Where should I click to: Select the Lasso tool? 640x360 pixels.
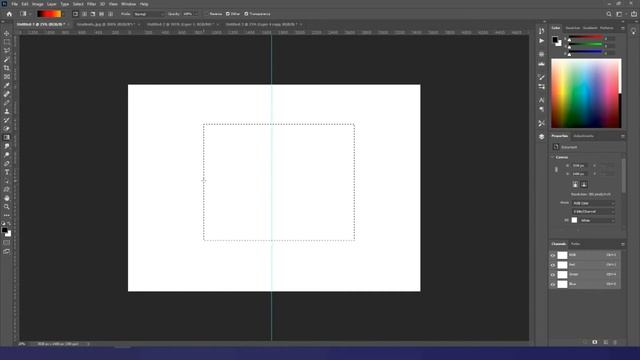coord(7,51)
